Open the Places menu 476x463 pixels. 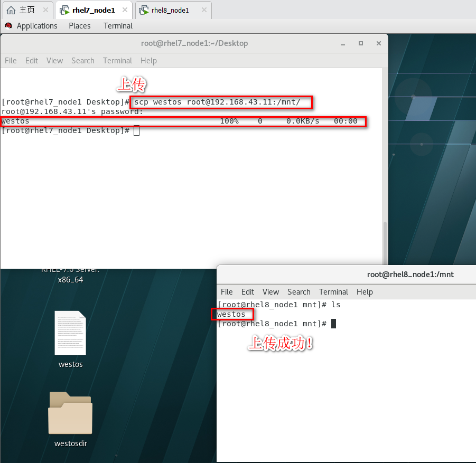[x=80, y=26]
